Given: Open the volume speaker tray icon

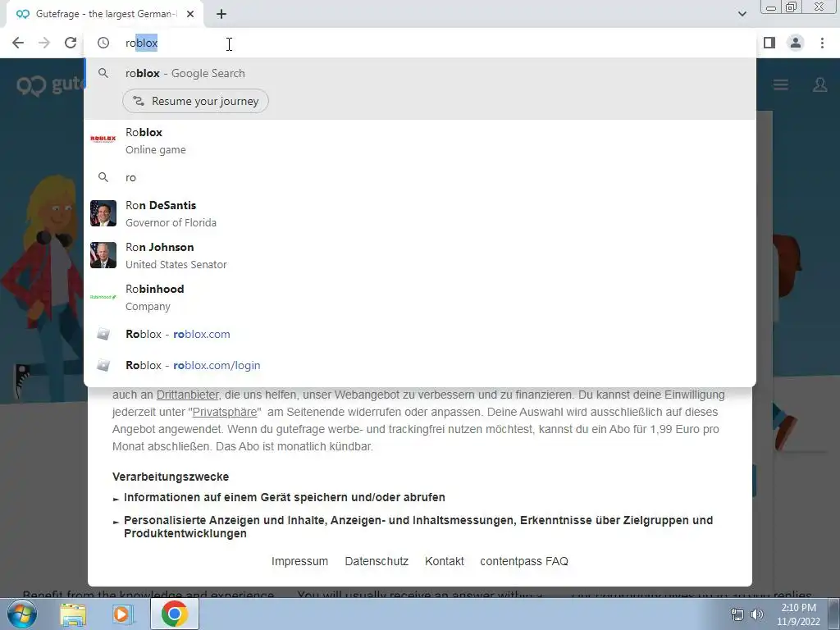Looking at the screenshot, I should pos(757,614).
